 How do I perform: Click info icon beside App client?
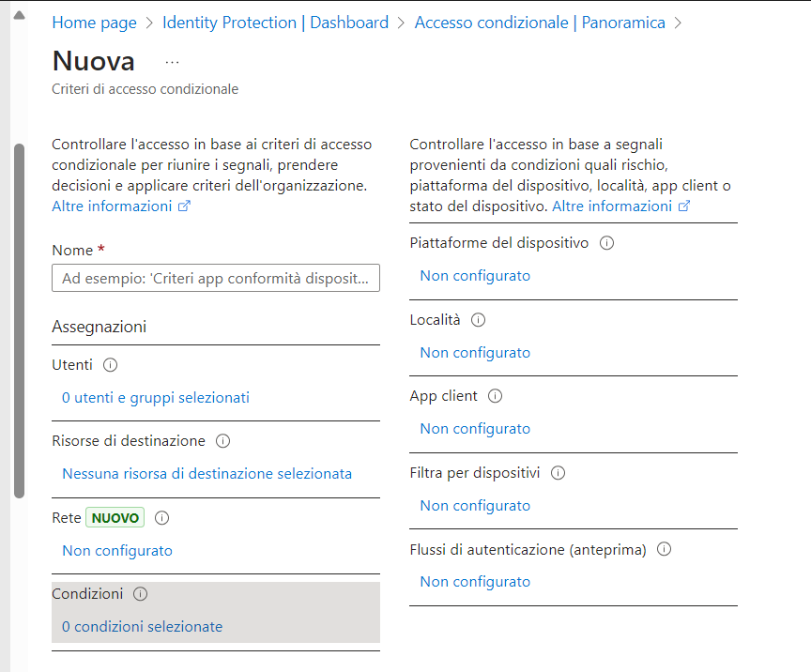(496, 396)
